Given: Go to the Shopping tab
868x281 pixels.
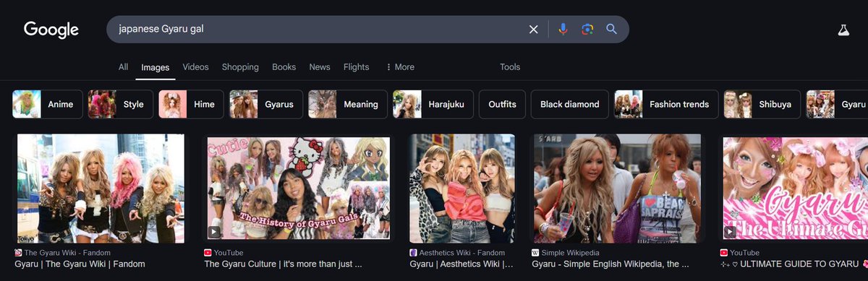Looking at the screenshot, I should tap(240, 66).
